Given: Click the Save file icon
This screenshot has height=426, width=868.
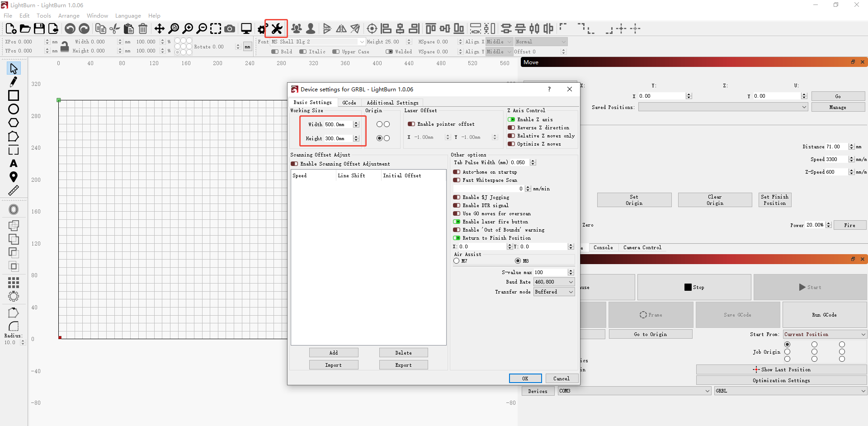Looking at the screenshot, I should pos(39,28).
